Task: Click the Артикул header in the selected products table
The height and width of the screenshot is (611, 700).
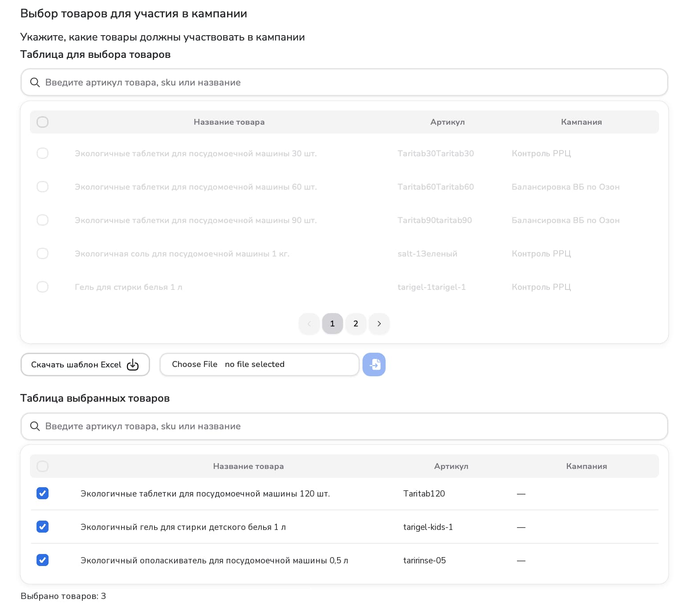Action: pyautogui.click(x=451, y=466)
